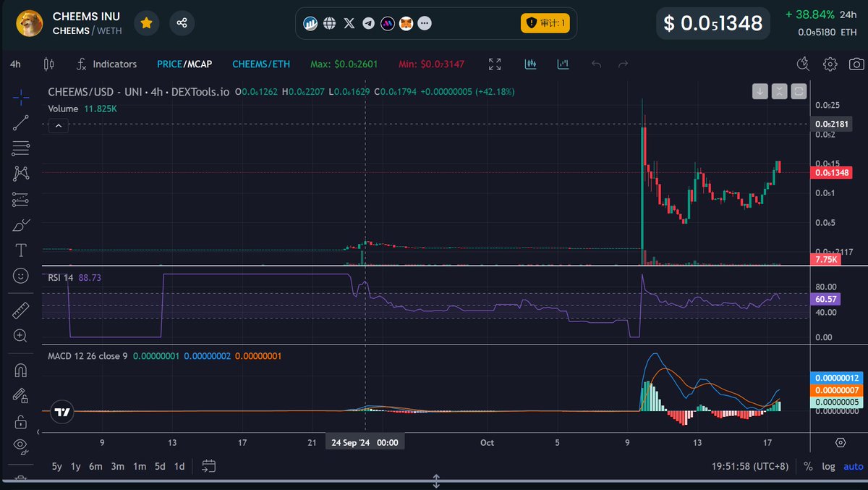The height and width of the screenshot is (490, 868).
Task: Toggle percentage scale mode
Action: [808, 466]
